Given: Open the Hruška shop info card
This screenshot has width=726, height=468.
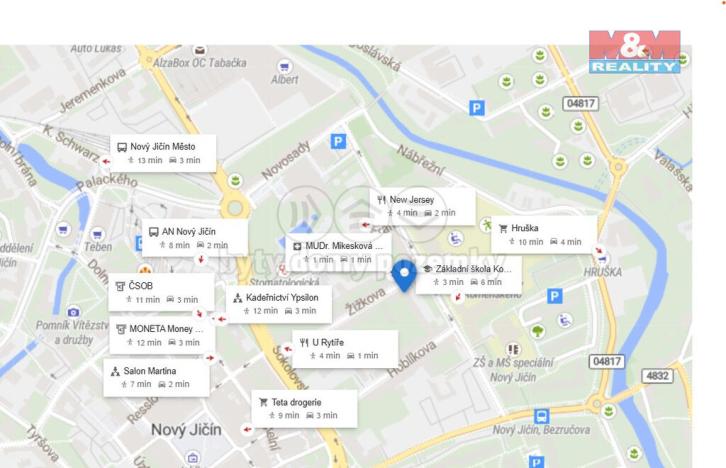Looking at the screenshot, I should click(x=544, y=235).
